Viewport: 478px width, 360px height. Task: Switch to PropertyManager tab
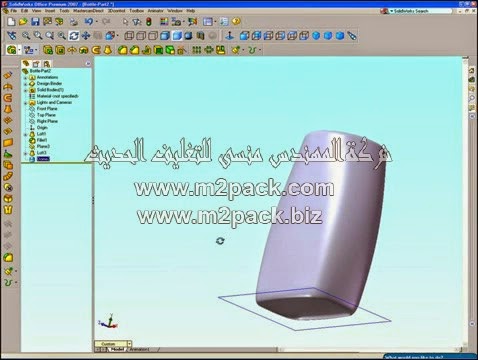point(36,63)
